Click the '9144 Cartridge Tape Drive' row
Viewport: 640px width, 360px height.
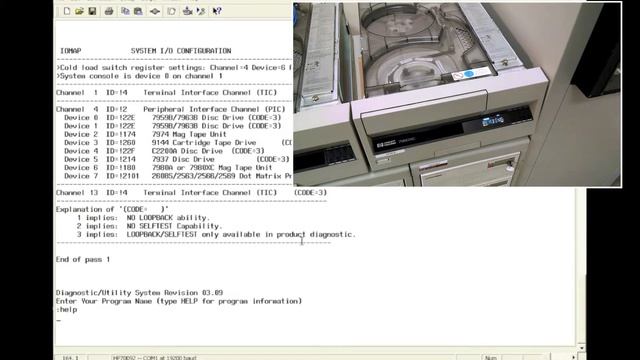(178, 143)
